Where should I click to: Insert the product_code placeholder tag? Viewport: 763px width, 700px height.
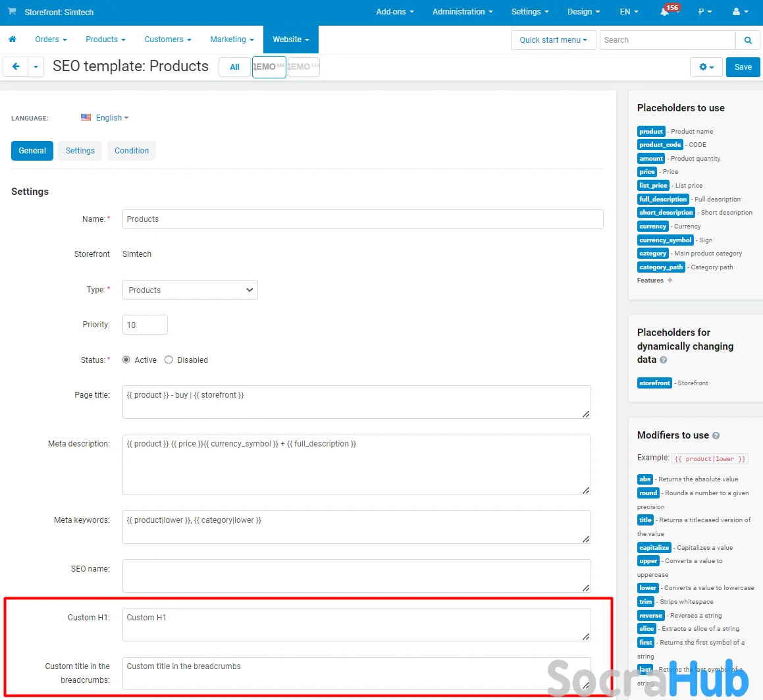pyautogui.click(x=660, y=145)
